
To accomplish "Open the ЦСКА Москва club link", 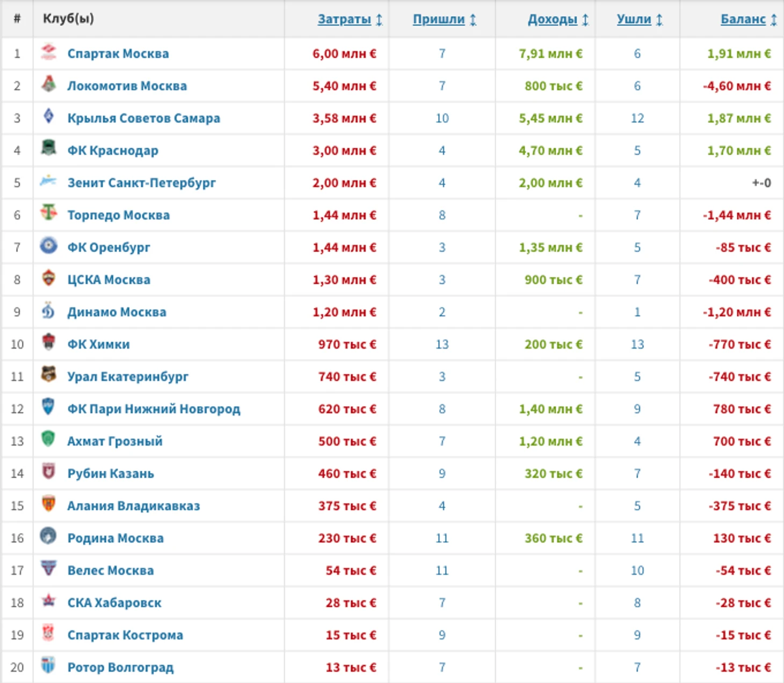I will click(109, 279).
